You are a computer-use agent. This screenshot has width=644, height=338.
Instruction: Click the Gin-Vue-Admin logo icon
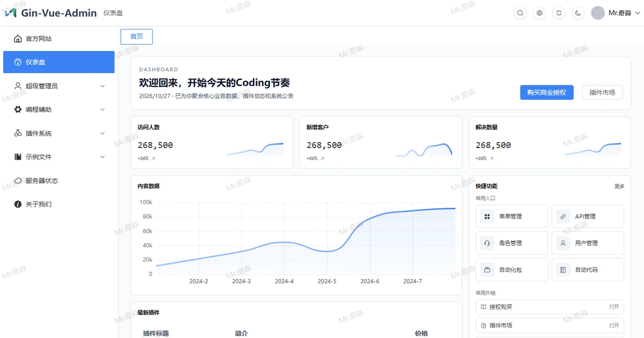pos(11,13)
